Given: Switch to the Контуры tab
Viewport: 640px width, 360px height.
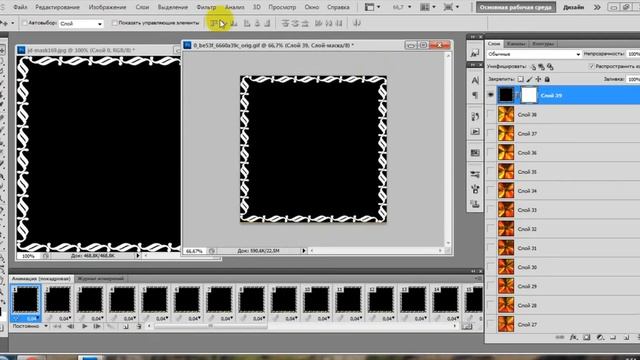Looking at the screenshot, I should [x=543, y=44].
